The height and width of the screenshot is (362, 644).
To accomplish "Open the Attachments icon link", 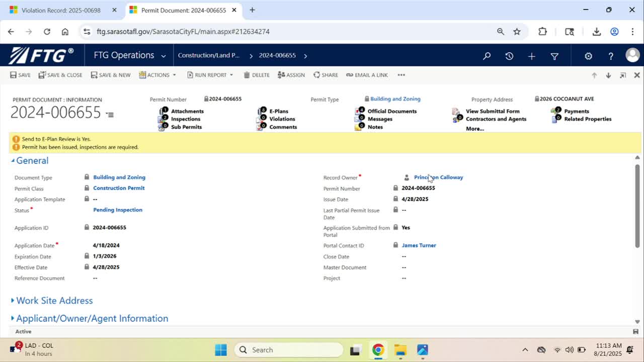I will click(187, 111).
